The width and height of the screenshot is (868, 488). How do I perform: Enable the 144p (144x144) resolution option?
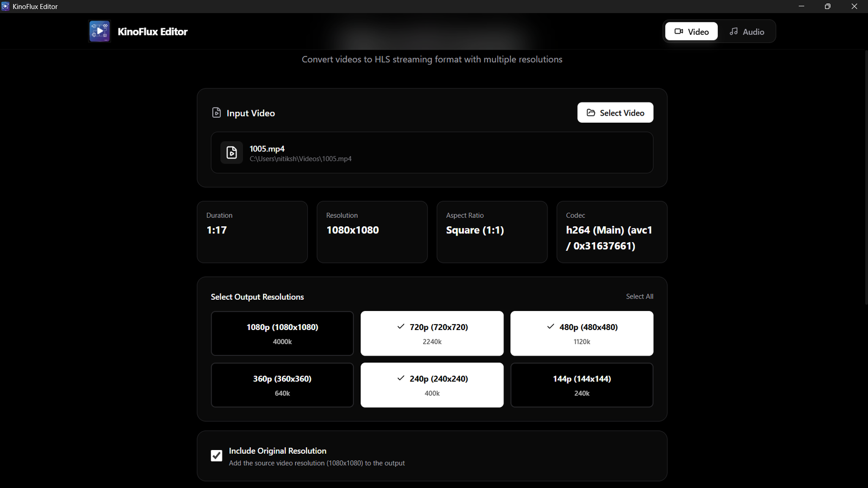[582, 385]
